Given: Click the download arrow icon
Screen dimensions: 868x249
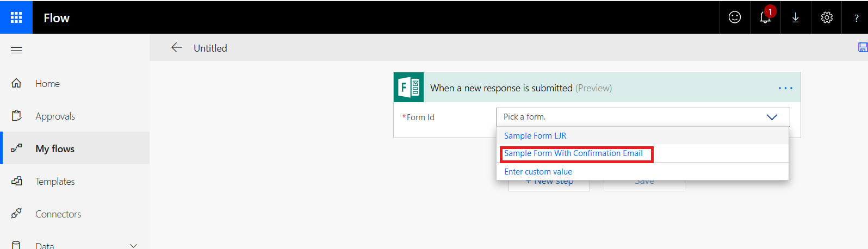Looking at the screenshot, I should (x=795, y=17).
